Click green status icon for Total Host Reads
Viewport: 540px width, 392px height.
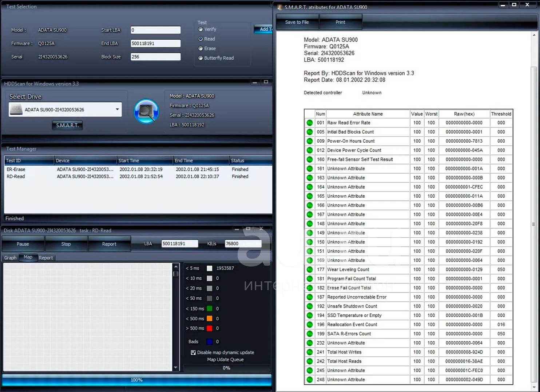(310, 361)
